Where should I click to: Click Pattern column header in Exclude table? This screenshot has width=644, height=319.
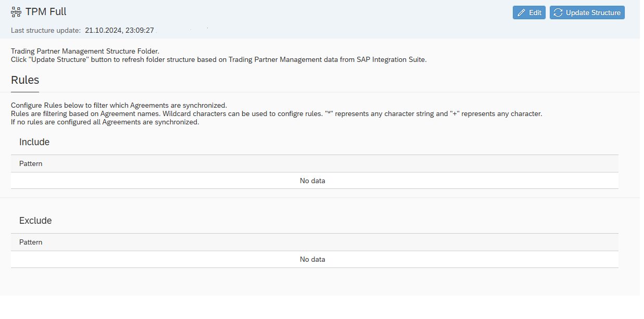(x=31, y=242)
